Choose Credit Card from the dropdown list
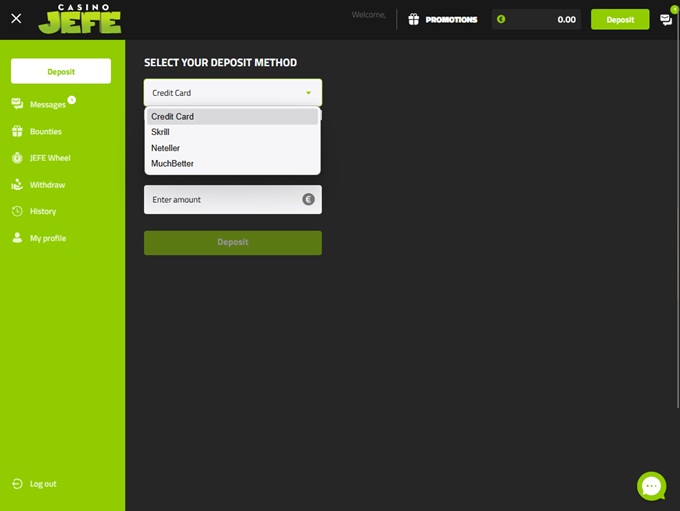This screenshot has height=511, width=680. click(173, 117)
